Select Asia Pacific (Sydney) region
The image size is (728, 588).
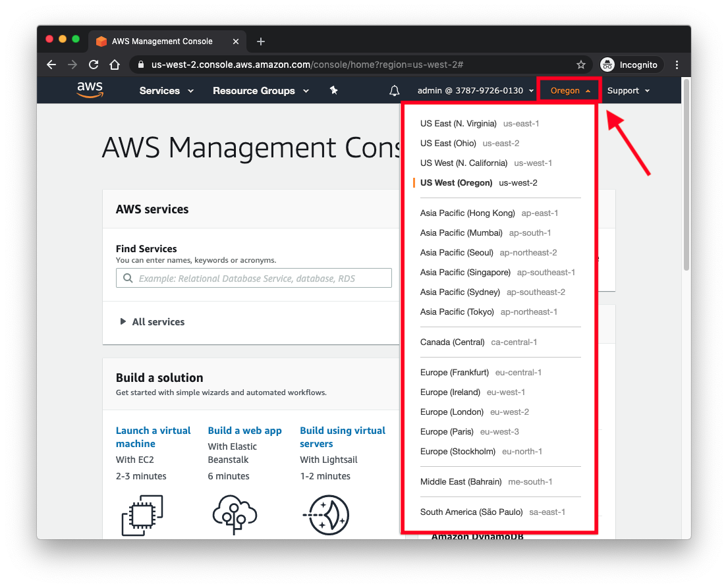tap(493, 292)
